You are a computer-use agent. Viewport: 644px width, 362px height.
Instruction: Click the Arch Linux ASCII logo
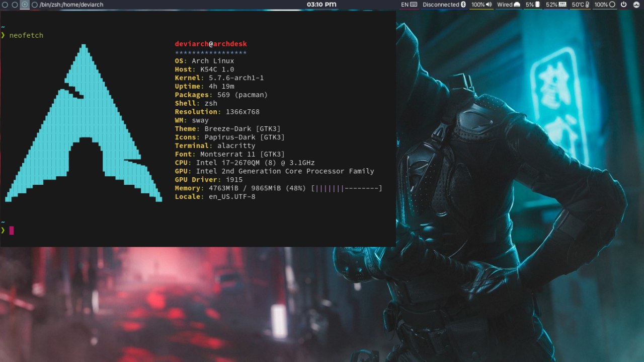point(84,123)
